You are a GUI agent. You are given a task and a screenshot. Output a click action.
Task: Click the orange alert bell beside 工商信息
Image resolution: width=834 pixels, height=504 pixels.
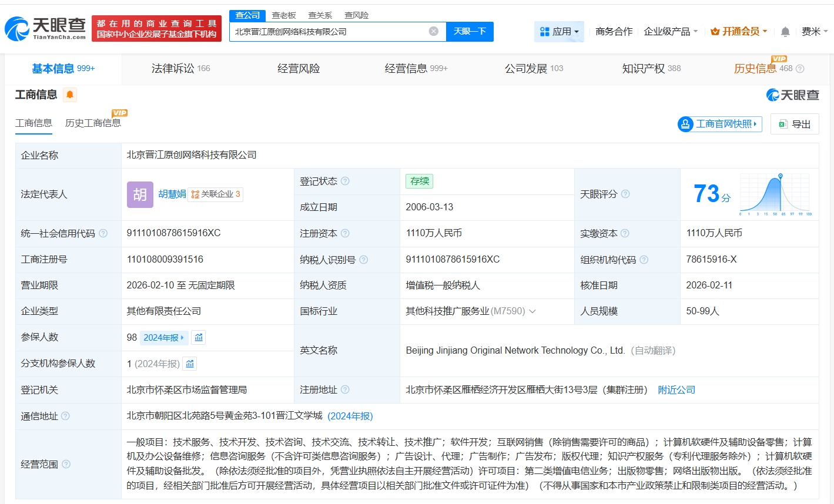coord(70,95)
